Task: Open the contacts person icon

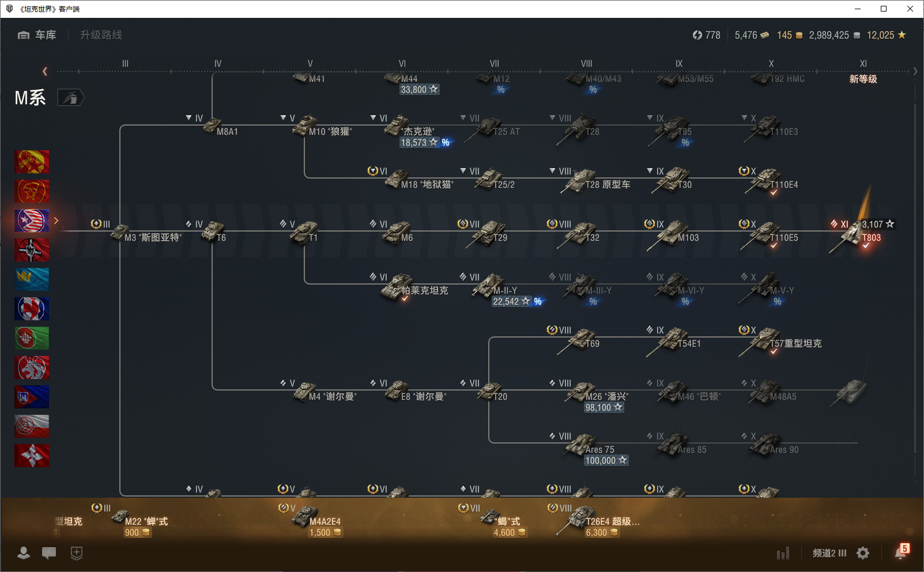Action: click(x=24, y=553)
